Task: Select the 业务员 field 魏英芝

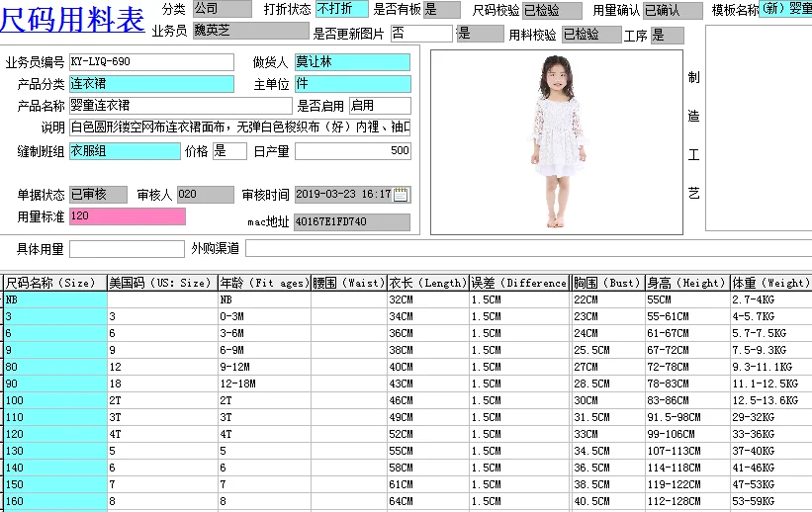Action: click(250, 31)
